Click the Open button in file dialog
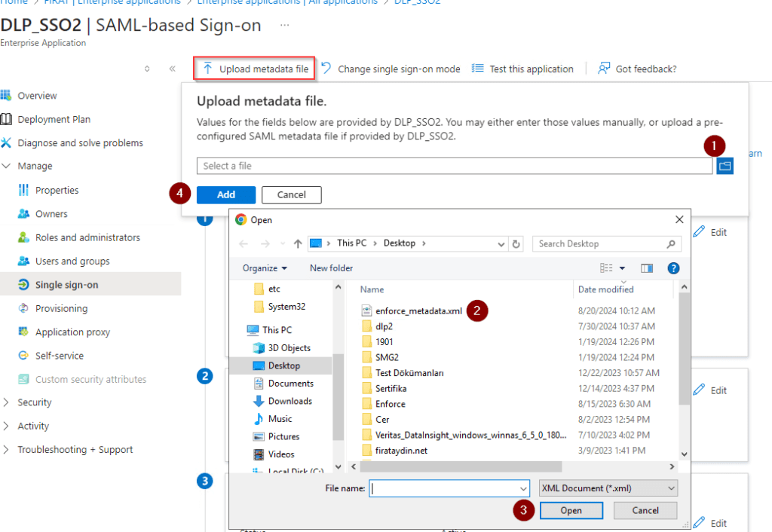The width and height of the screenshot is (772, 532). pos(571,510)
